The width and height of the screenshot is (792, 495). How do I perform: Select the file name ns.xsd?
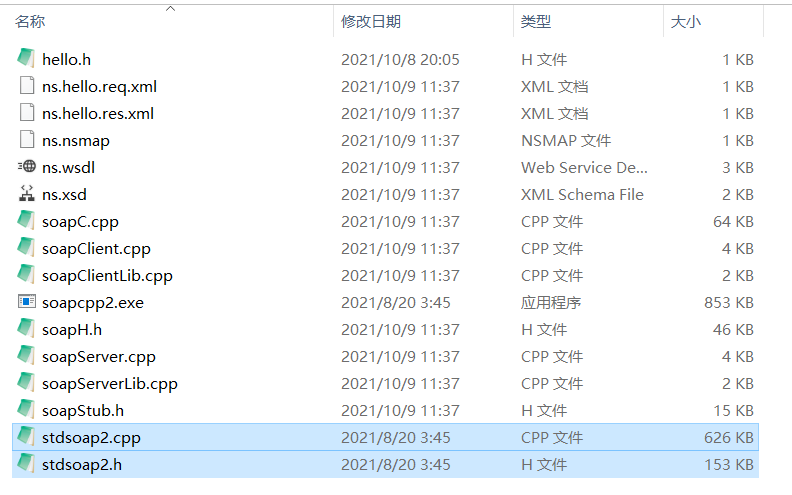click(x=64, y=195)
